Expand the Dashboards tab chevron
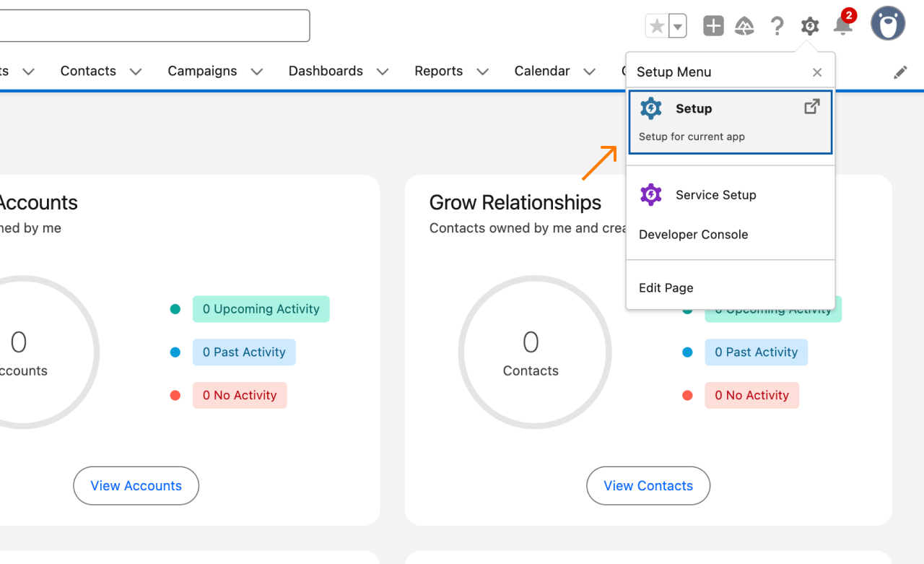 383,71
